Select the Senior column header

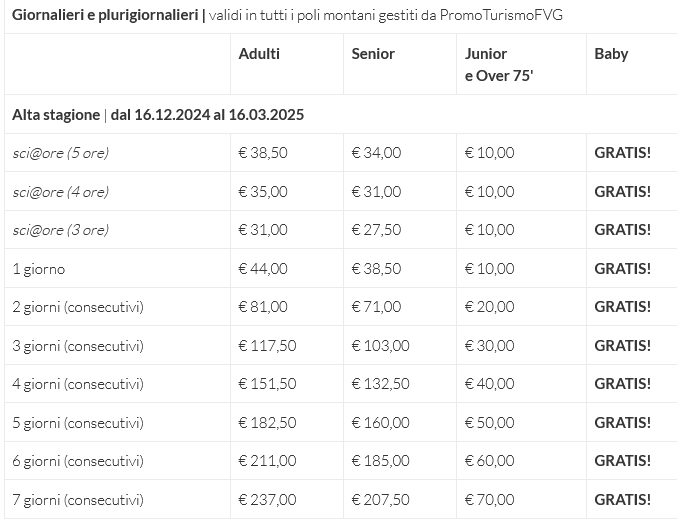point(373,54)
